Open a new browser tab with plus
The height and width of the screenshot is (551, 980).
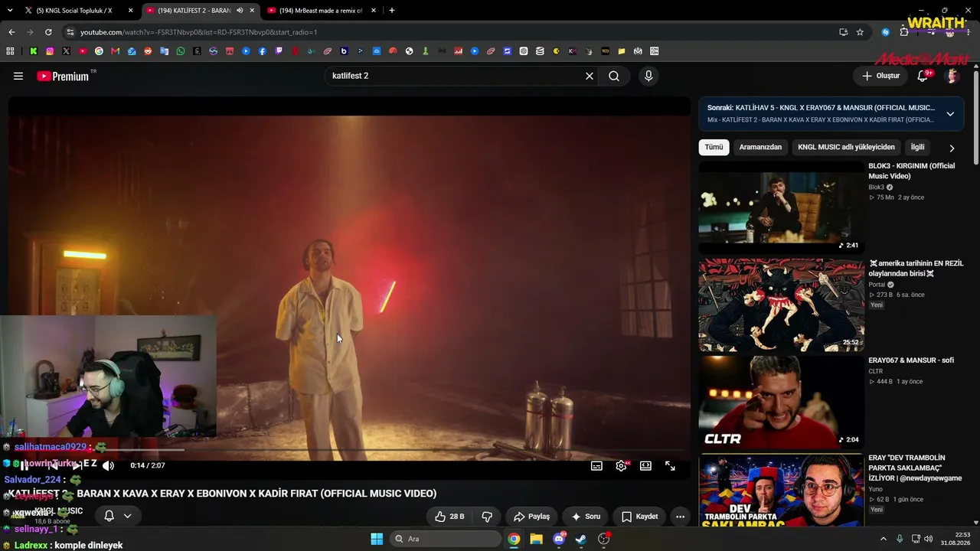click(x=392, y=11)
